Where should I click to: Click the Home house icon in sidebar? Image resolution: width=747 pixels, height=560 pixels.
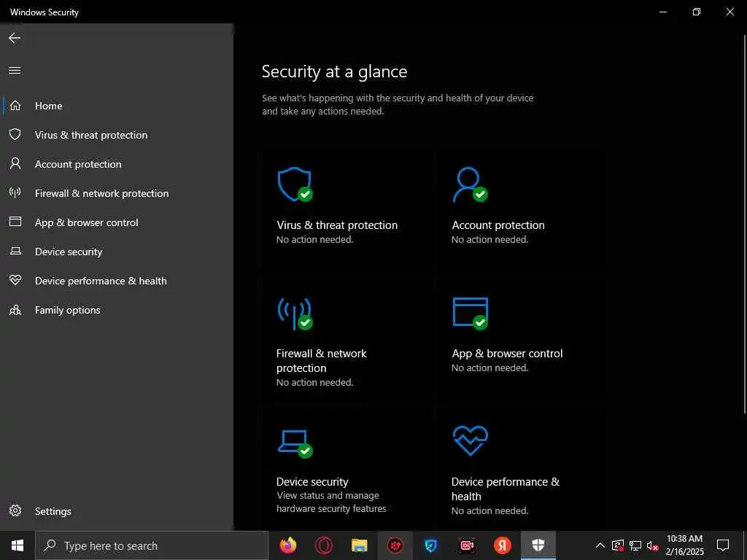pyautogui.click(x=15, y=105)
